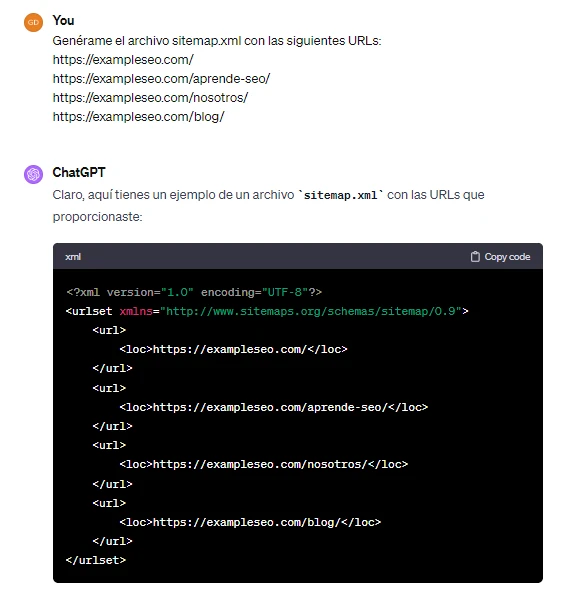Click the word 'proporcionaste:' in the reply
568x594 pixels.
tap(97, 217)
